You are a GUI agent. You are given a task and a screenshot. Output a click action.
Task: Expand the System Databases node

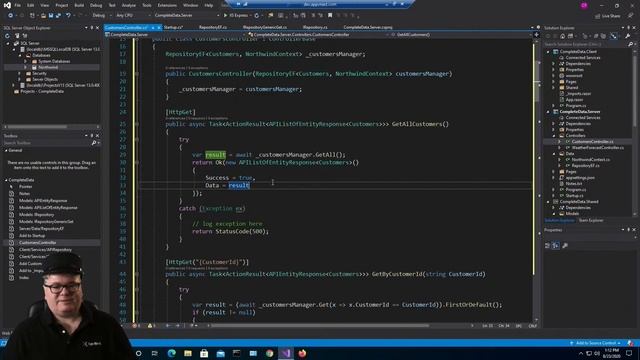tap(25, 61)
